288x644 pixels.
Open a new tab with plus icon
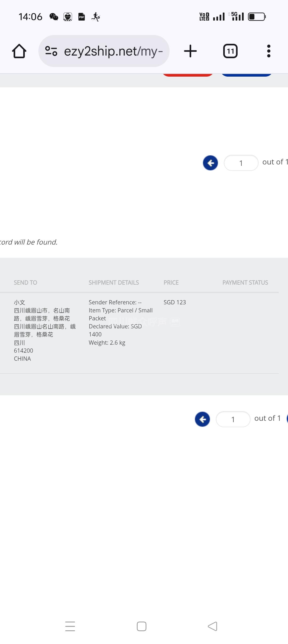point(190,51)
